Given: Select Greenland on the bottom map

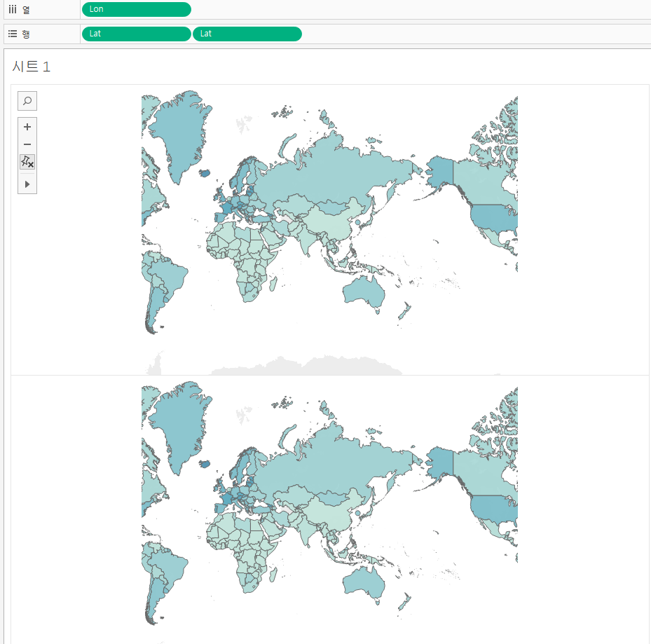Looking at the screenshot, I should tap(181, 423).
